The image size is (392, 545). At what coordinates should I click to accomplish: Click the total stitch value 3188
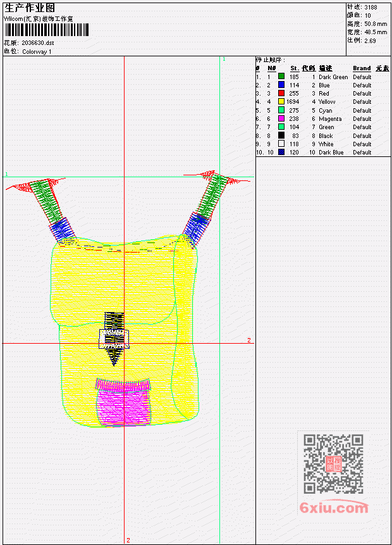tap(371, 7)
